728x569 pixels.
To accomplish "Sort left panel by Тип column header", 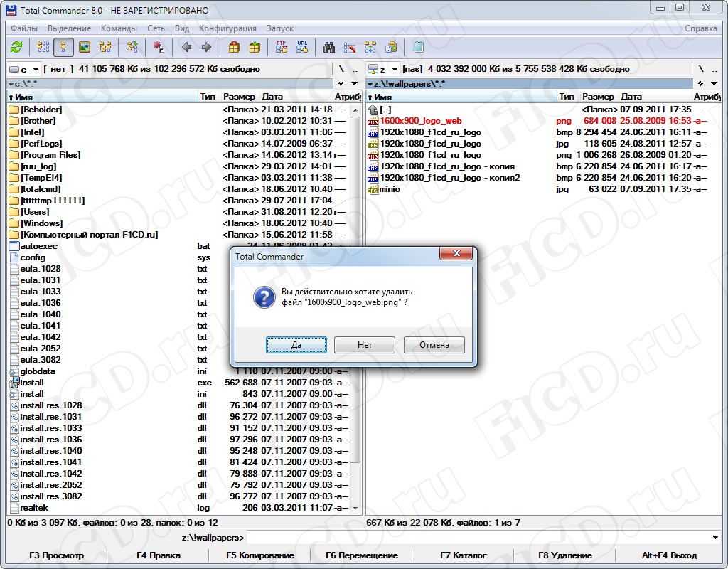I will click(x=208, y=97).
